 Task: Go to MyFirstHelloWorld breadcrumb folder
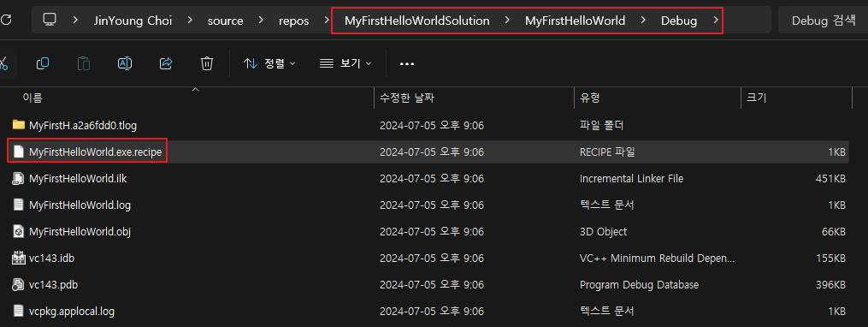coord(576,21)
